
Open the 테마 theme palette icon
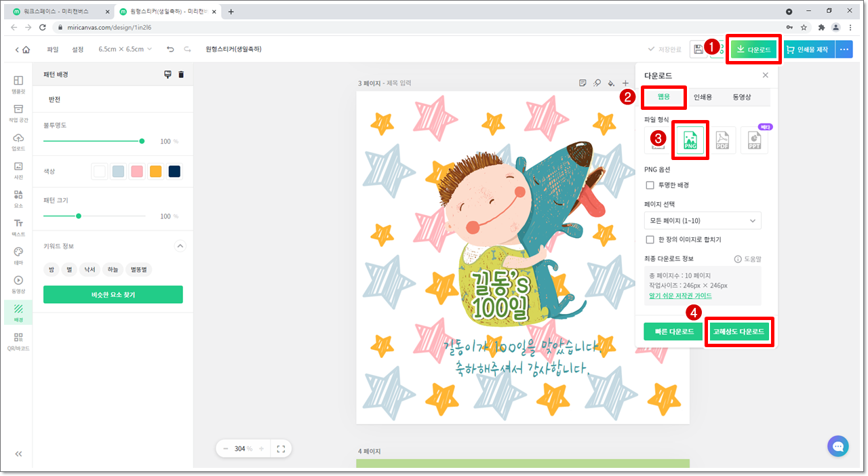[x=18, y=256]
